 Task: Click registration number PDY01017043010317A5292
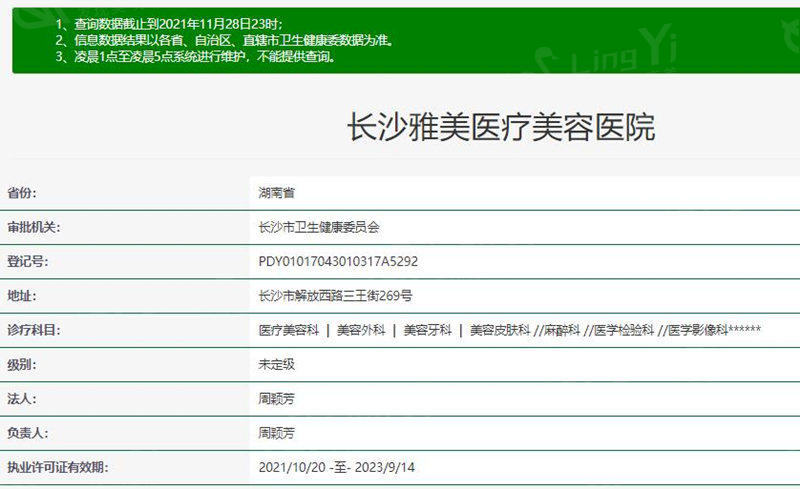338,261
